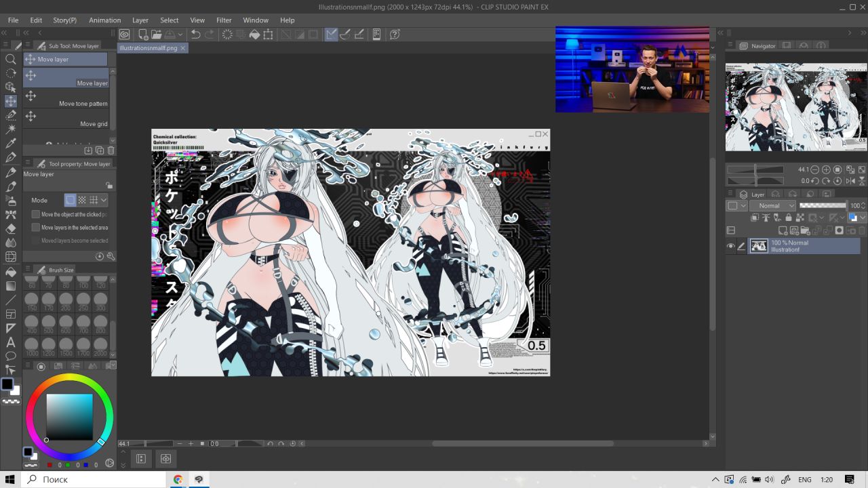Delete the selected sub tool trash icon
The width and height of the screenshot is (868, 488).
pos(111,150)
